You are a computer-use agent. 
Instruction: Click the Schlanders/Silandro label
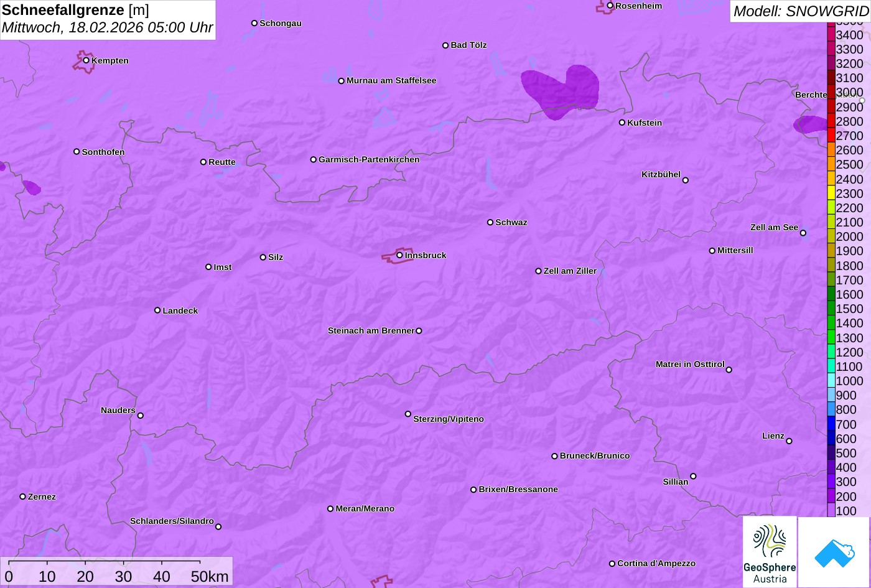pyautogui.click(x=172, y=521)
